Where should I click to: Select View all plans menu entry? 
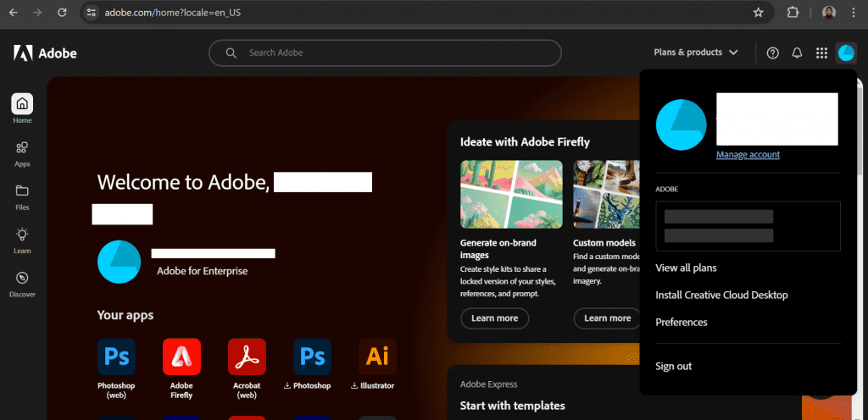[686, 268]
